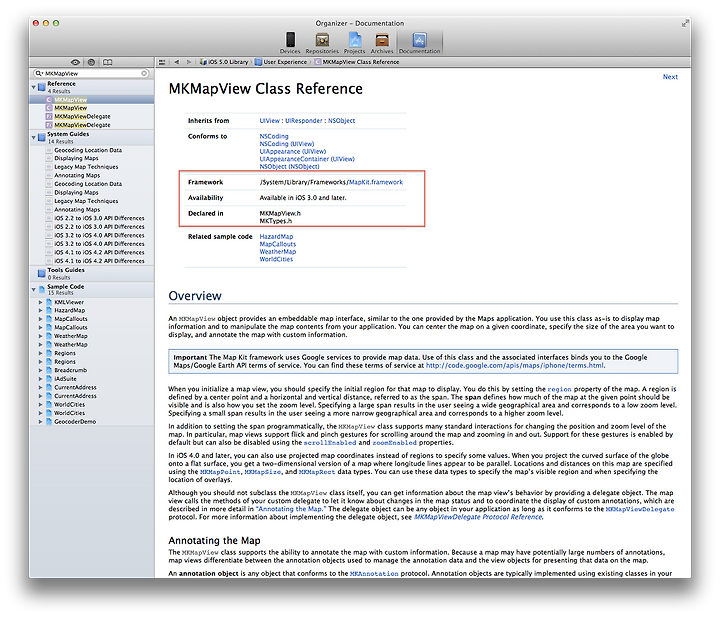720x618 pixels.
Task: Click the System Guides section icon
Action: (x=42, y=137)
